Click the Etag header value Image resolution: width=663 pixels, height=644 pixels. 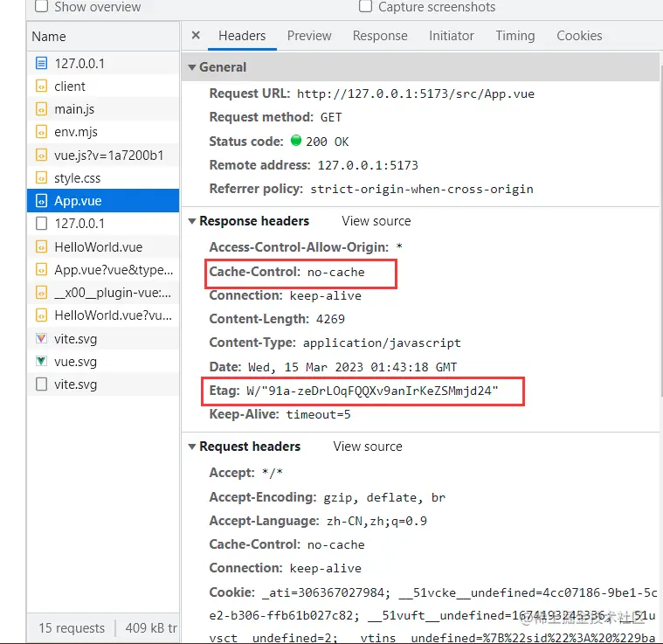point(372,391)
